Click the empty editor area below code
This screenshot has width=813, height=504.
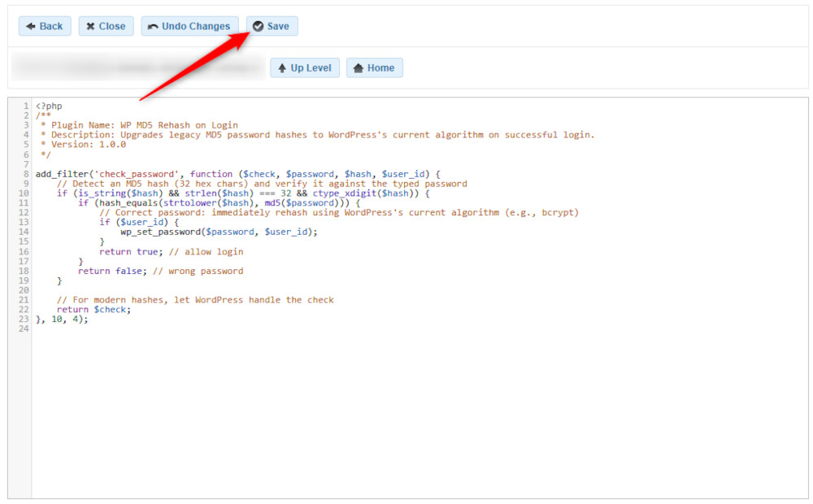point(406,415)
